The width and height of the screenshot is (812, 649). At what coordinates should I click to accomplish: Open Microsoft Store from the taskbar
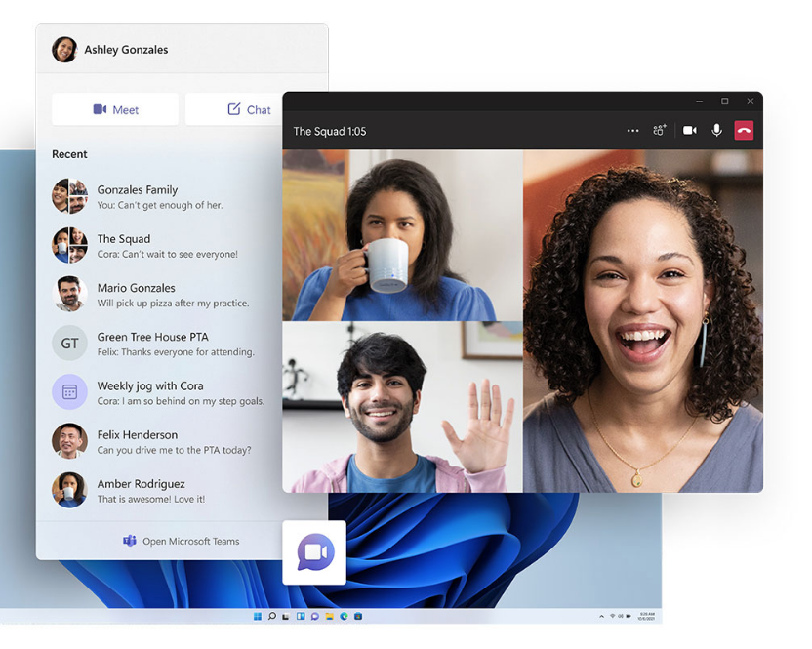(x=358, y=616)
